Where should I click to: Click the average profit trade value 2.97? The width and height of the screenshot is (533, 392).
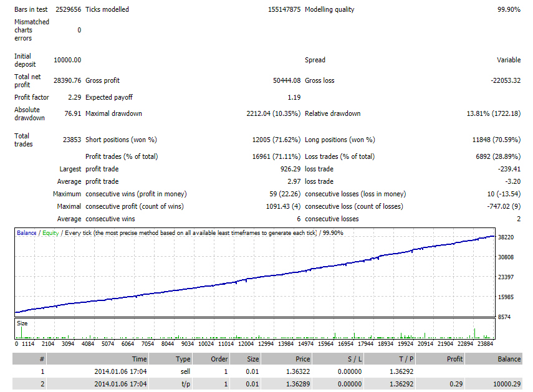tap(294, 182)
